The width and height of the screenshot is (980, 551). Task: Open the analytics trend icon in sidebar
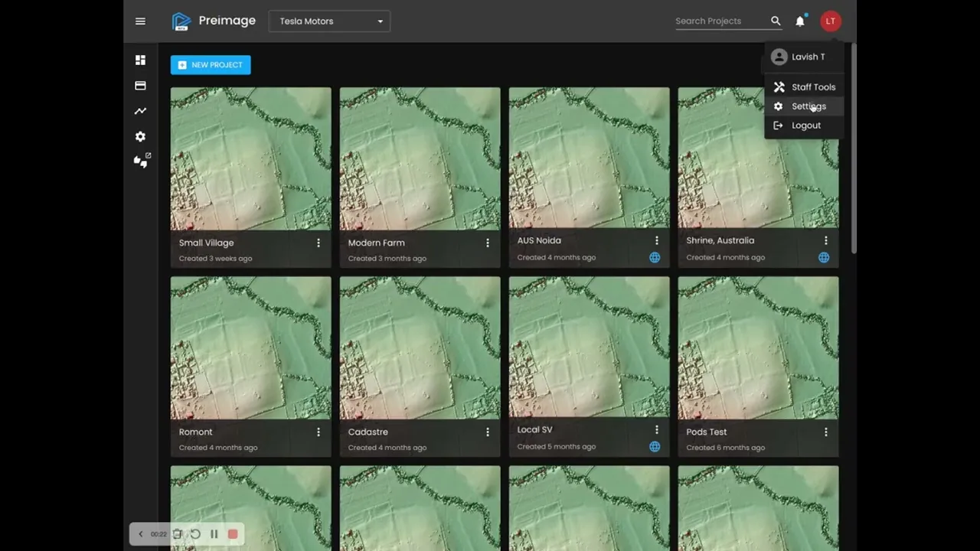pyautogui.click(x=140, y=111)
